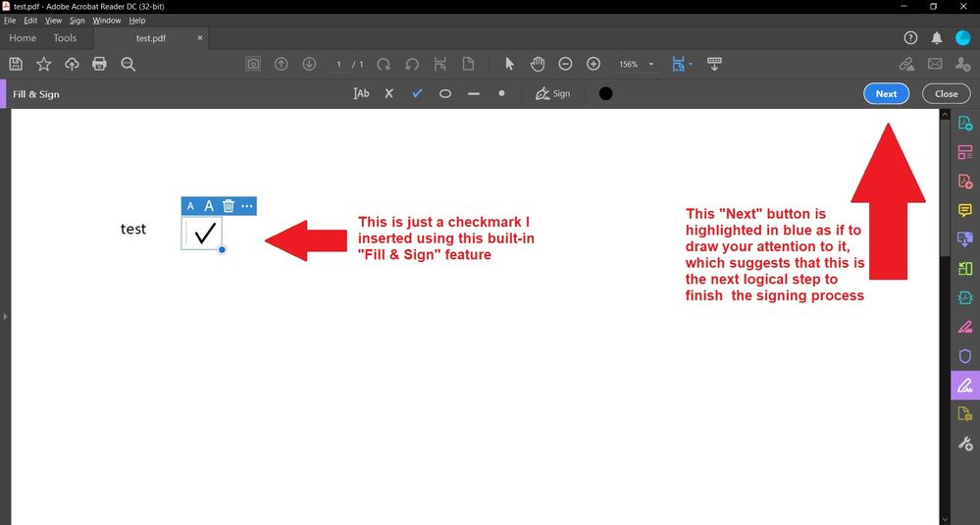
Task: Select the crossmark X tool
Action: point(388,94)
